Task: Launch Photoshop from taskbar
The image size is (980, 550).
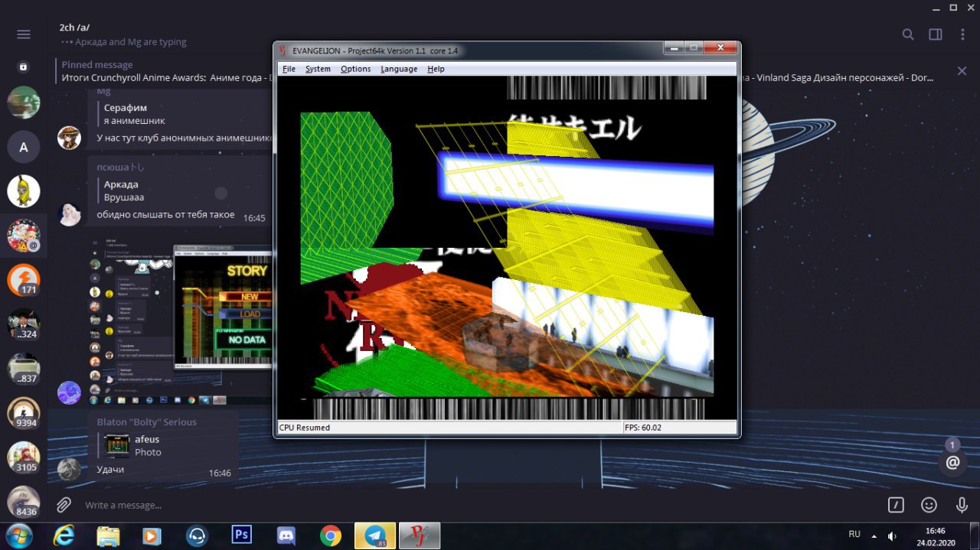Action: [x=242, y=534]
